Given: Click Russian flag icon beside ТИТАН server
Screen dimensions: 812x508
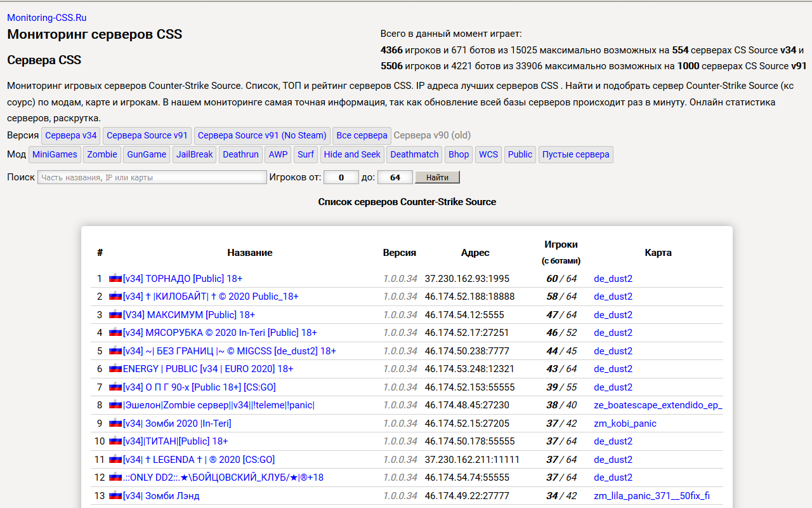Looking at the screenshot, I should pos(115,441).
